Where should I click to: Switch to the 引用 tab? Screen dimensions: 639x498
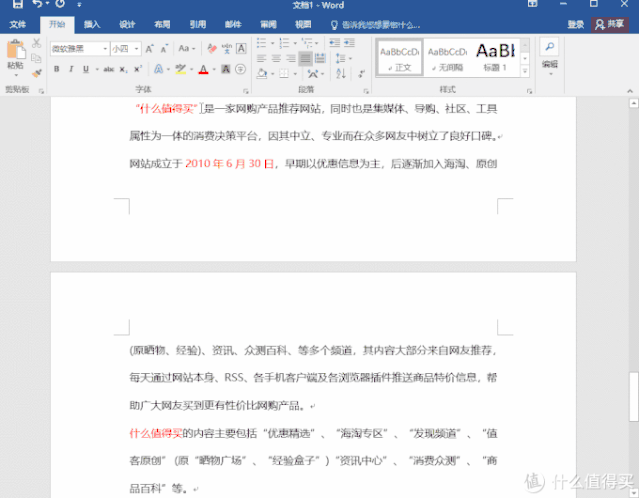pyautogui.click(x=198, y=25)
